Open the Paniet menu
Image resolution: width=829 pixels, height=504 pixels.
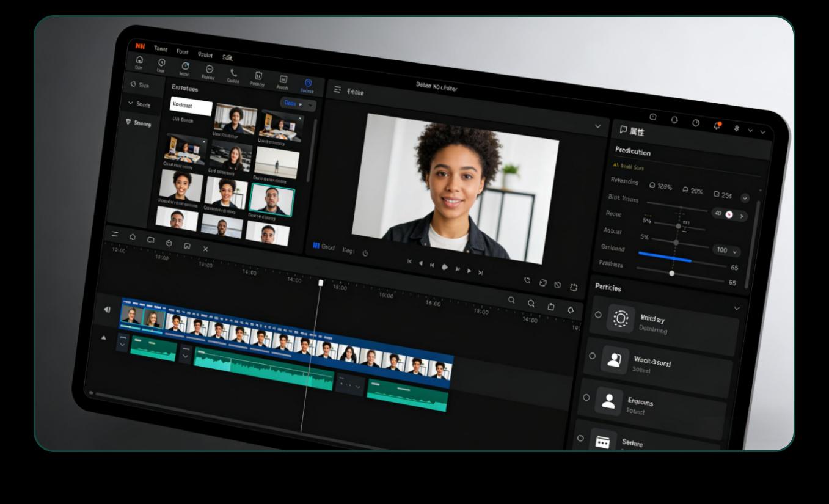click(205, 54)
